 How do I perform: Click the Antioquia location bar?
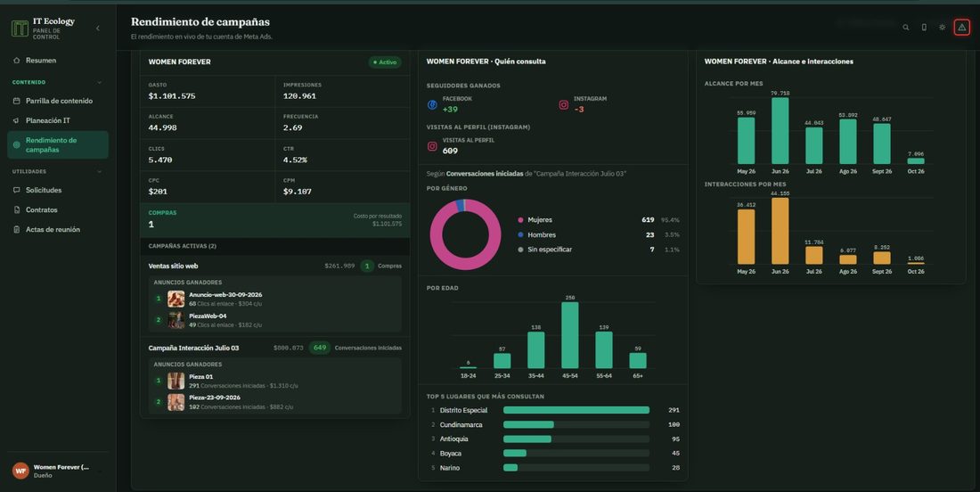click(x=527, y=439)
